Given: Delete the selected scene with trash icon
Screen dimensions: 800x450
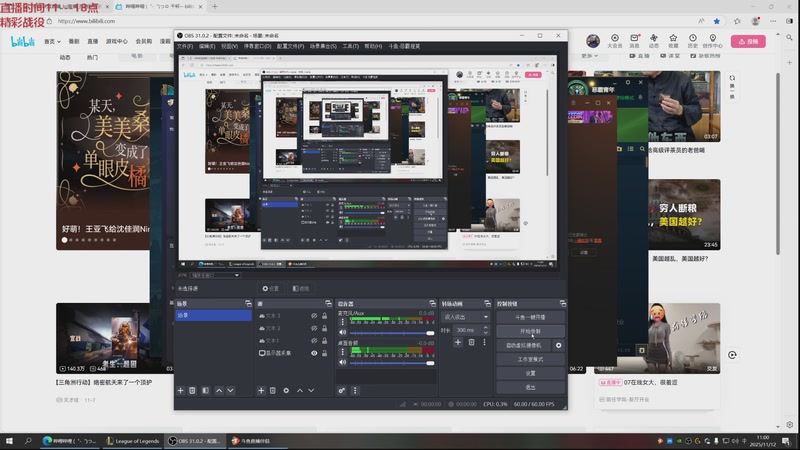Looking at the screenshot, I should [192, 390].
